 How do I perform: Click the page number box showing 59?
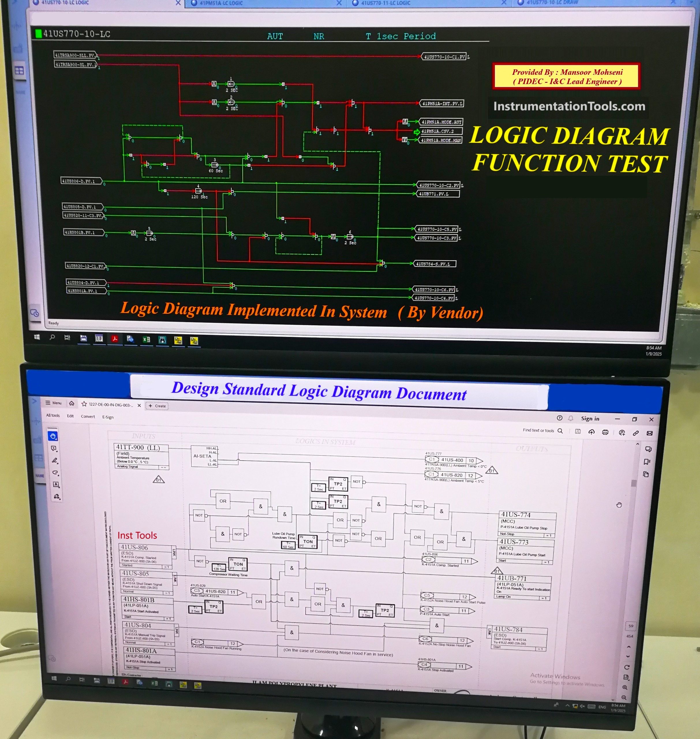[x=630, y=626]
